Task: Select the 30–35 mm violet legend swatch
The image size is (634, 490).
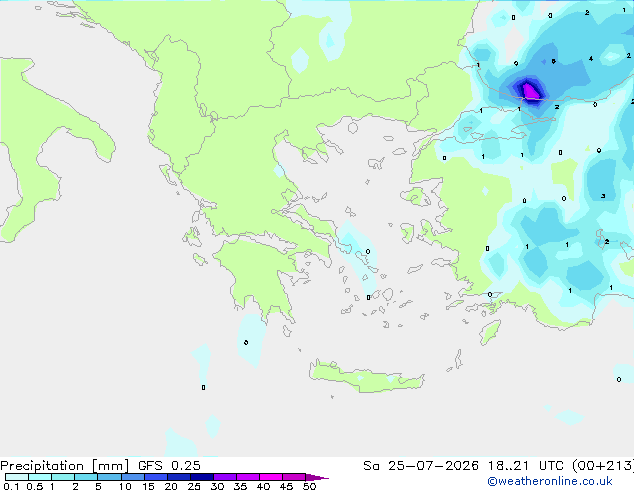Action: [x=225, y=477]
